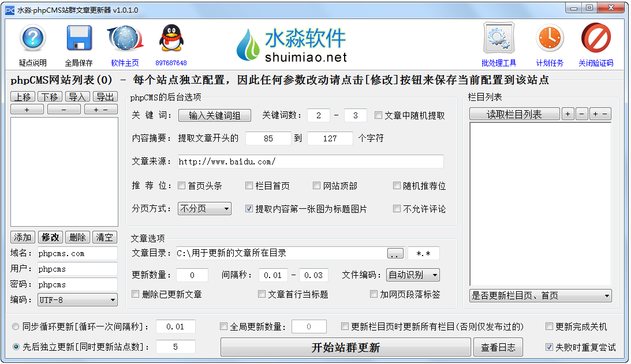Click the 域名 field phpcms.com
The width and height of the screenshot is (631, 364).
(78, 253)
